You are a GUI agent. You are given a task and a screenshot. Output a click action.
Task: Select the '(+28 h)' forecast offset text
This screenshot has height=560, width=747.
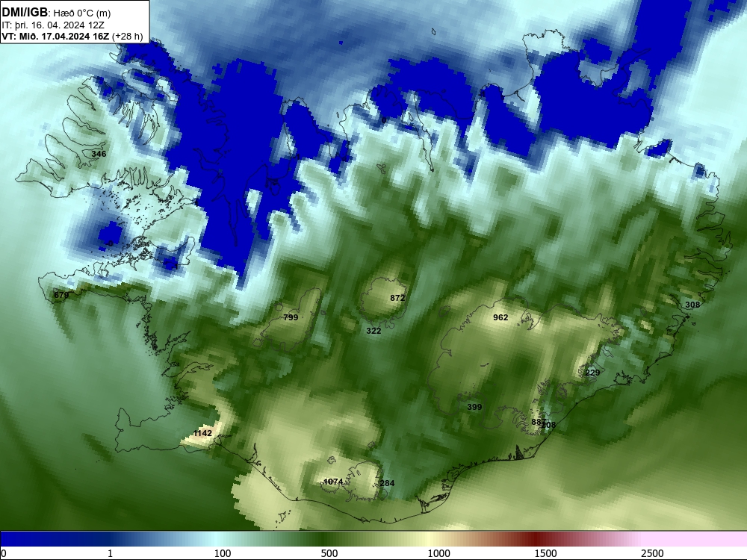pos(127,36)
